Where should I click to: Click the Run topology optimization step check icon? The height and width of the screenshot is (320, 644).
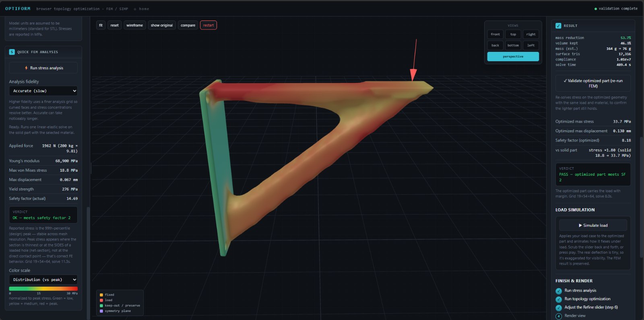pos(559,299)
